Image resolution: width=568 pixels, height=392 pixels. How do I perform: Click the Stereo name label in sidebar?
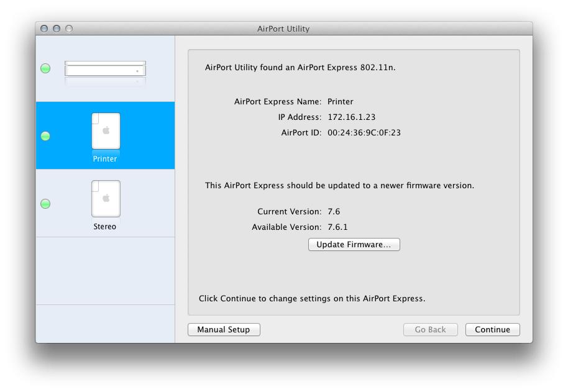tap(104, 227)
